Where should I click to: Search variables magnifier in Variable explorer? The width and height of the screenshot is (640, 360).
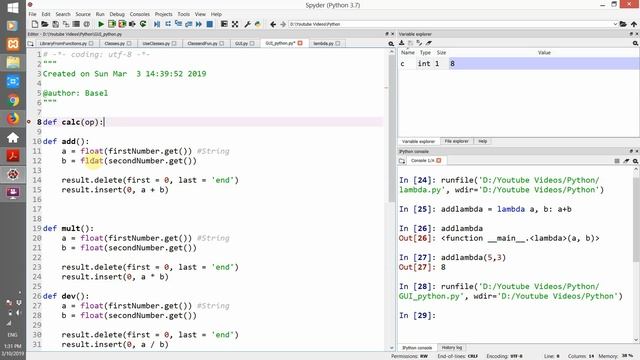point(635,43)
